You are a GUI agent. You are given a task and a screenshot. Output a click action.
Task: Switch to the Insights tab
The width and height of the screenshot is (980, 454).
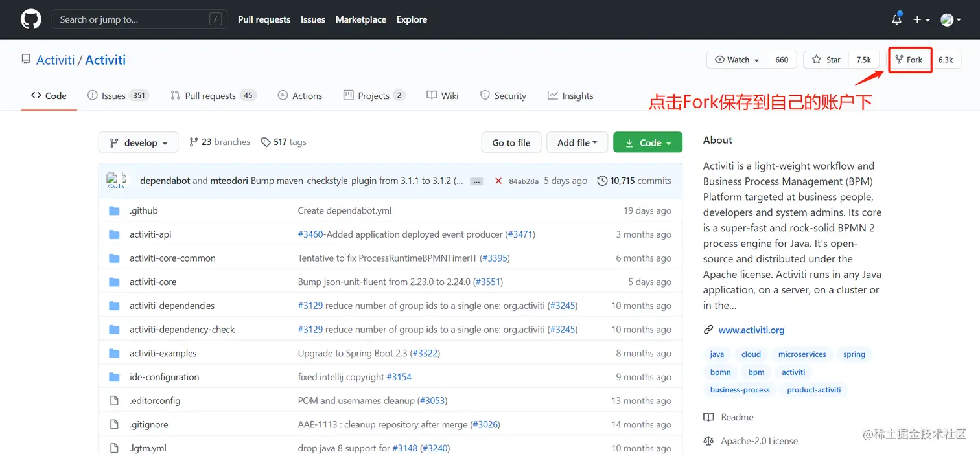point(570,96)
